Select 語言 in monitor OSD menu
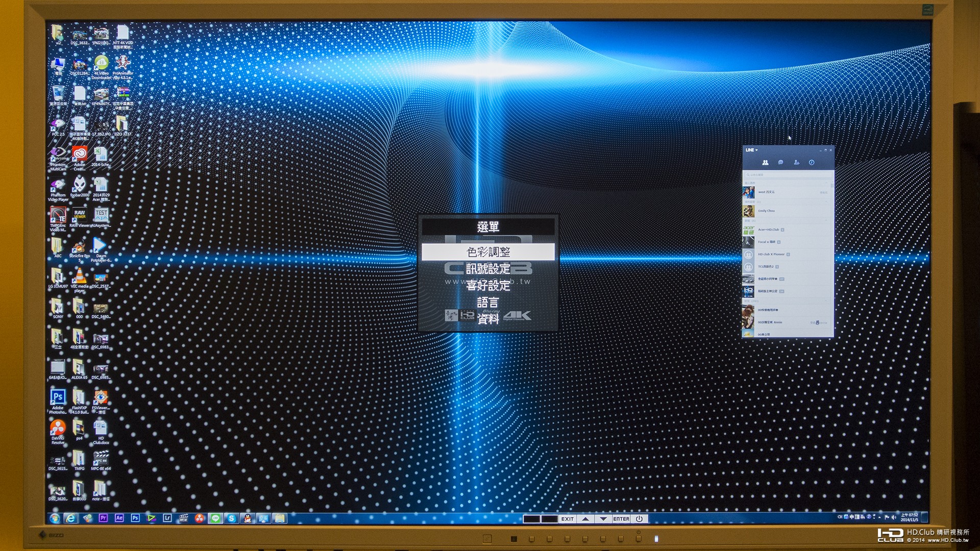Image resolution: width=980 pixels, height=551 pixels. (488, 302)
